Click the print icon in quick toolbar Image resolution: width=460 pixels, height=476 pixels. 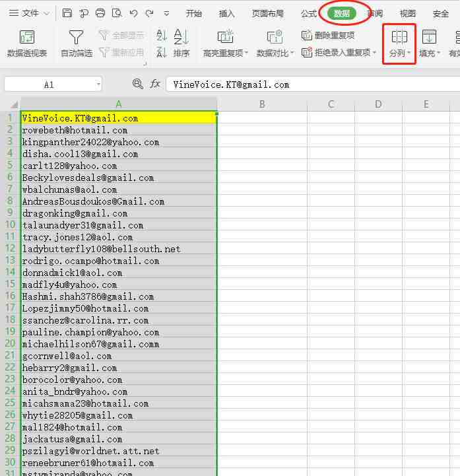point(100,13)
